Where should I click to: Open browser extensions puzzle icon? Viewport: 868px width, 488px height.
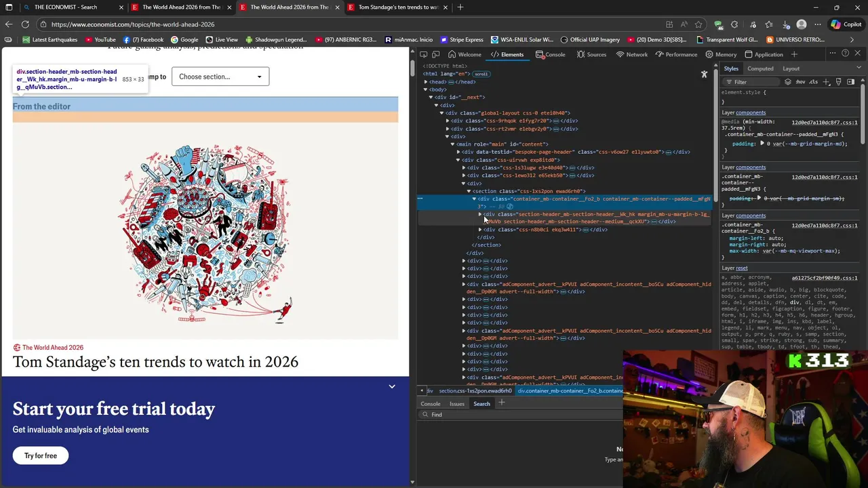[734, 24]
